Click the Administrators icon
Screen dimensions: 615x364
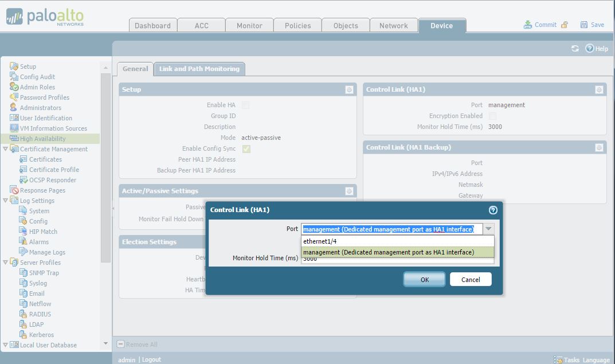click(x=14, y=107)
